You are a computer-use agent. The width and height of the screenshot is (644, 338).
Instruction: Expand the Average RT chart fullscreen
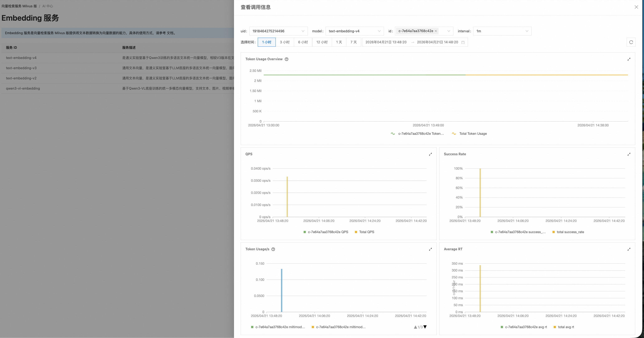(629, 249)
